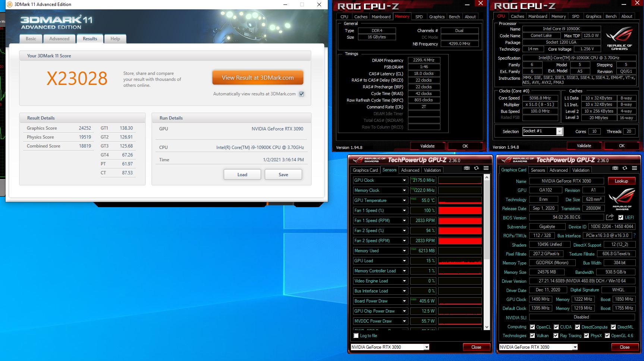644x361 pixels.
Task: Open the hamburger menu in GPU-Z Graphics Card window
Action: 634,168
